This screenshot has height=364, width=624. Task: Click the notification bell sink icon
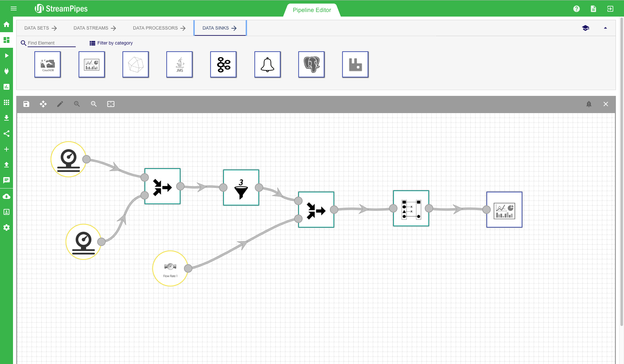(267, 64)
